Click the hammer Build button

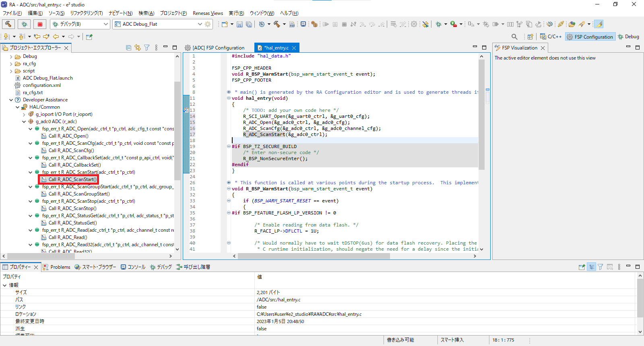(8, 24)
